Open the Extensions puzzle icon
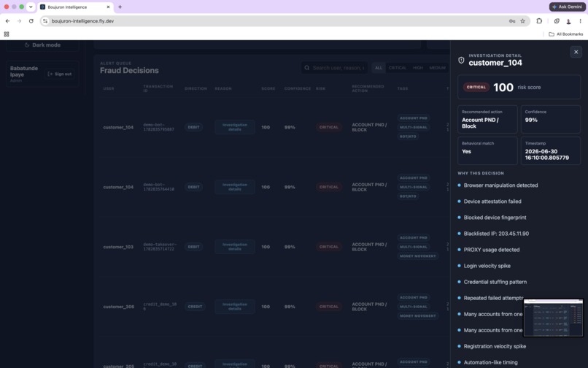 click(x=539, y=21)
